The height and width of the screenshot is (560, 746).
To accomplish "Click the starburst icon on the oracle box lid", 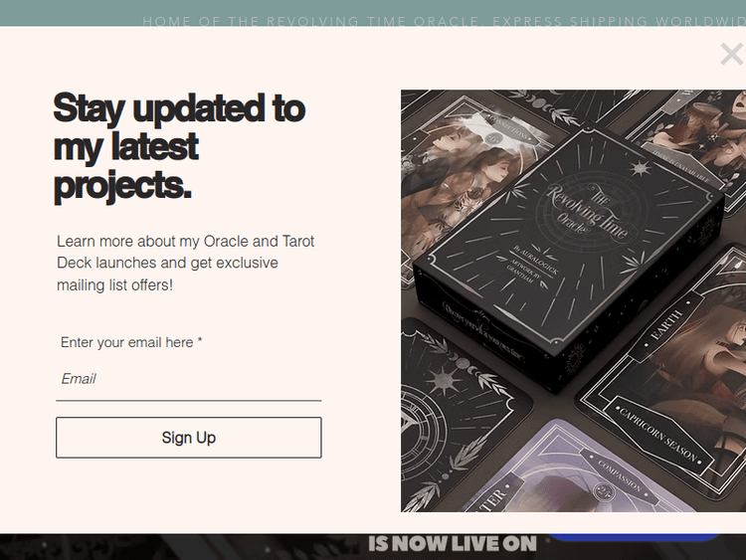I will [x=639, y=168].
